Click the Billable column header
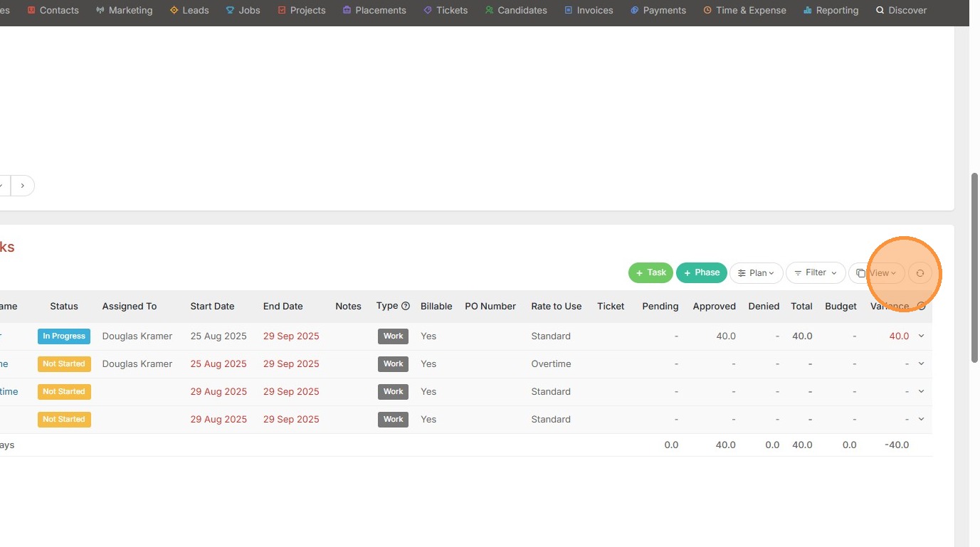The image size is (980, 547). pos(436,307)
